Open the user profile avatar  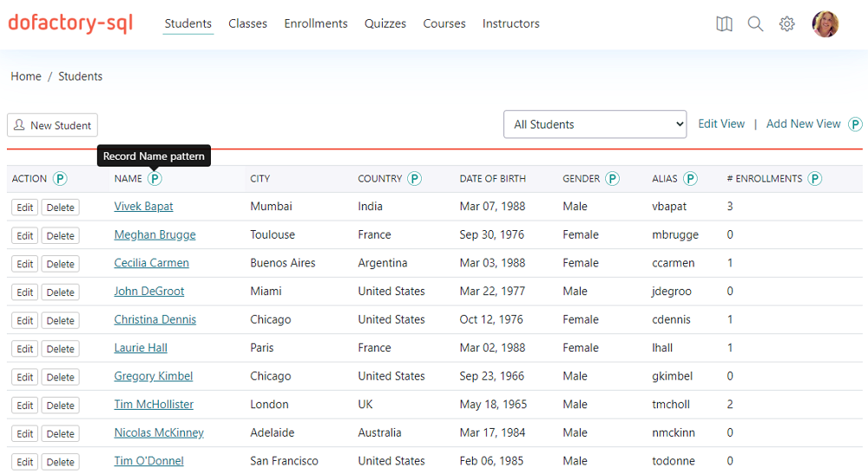coord(825,24)
